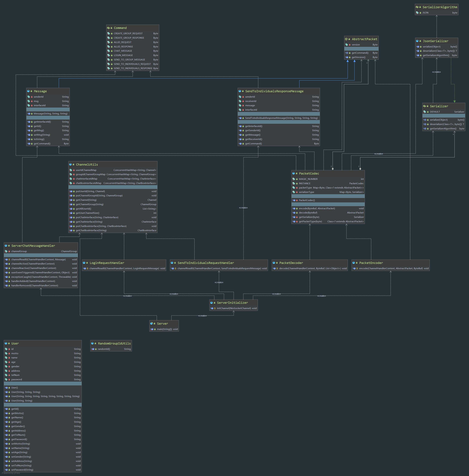Screen dimensions: 469x476
Task: Select the ALLID_RESPONSE constant in Command
Action: click(133, 47)
